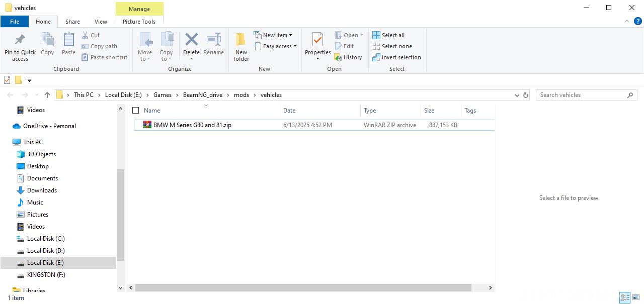This screenshot has height=304, width=644.
Task: Click the Search vehicles box
Action: (586, 95)
